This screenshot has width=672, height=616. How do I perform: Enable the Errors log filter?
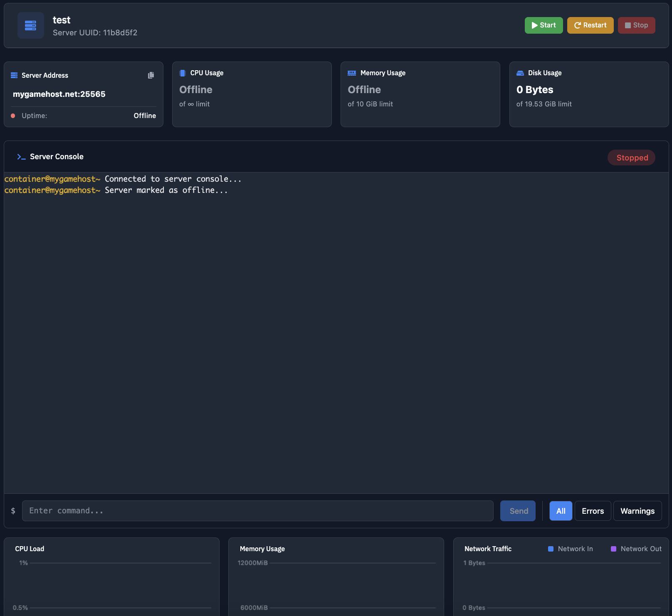593,511
